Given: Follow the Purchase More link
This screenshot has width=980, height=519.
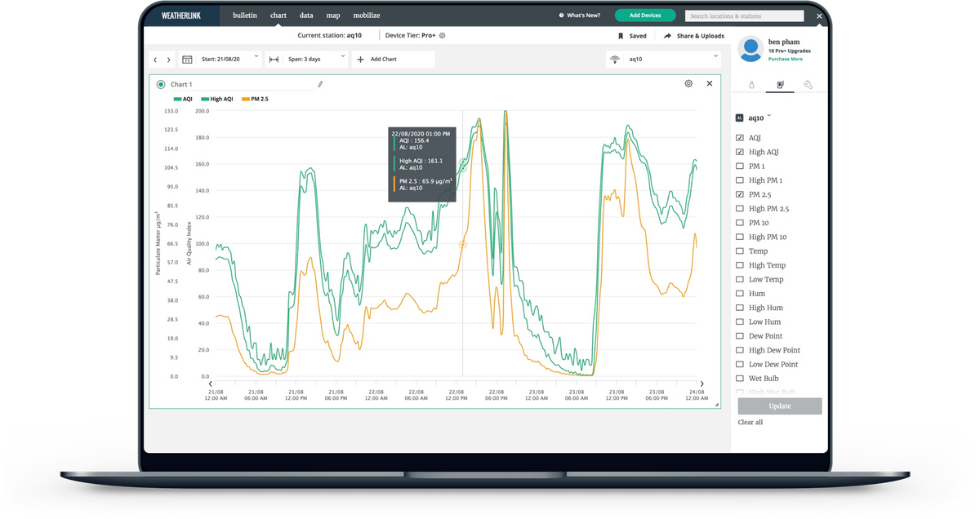Looking at the screenshot, I should [x=785, y=59].
